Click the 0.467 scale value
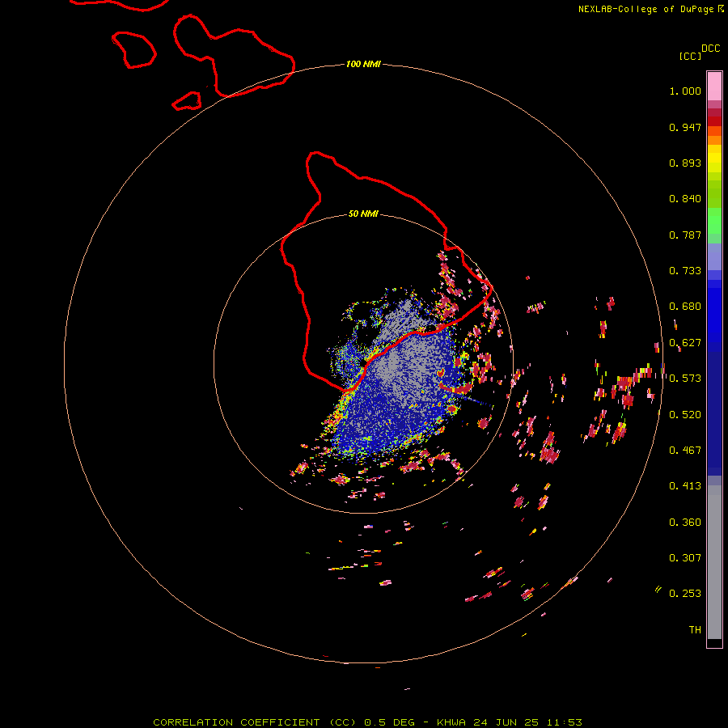This screenshot has height=728, width=728. [685, 451]
